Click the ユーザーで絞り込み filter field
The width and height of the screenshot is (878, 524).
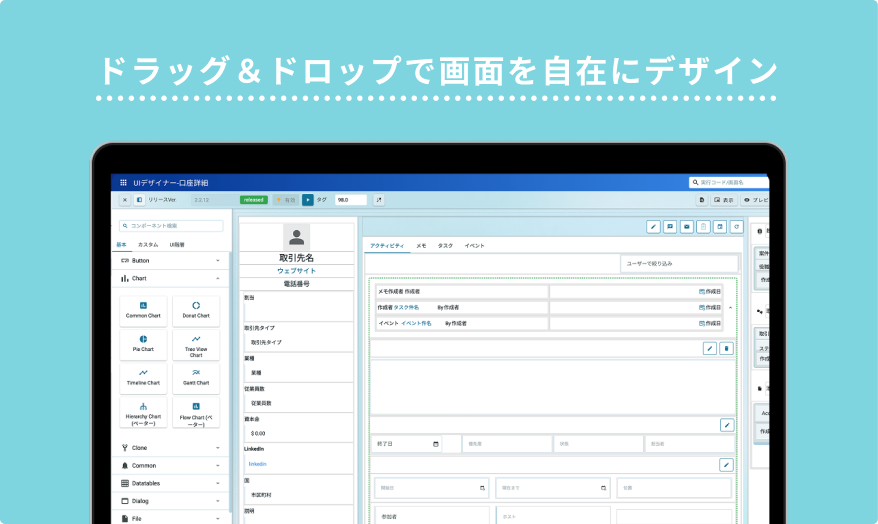click(679, 264)
